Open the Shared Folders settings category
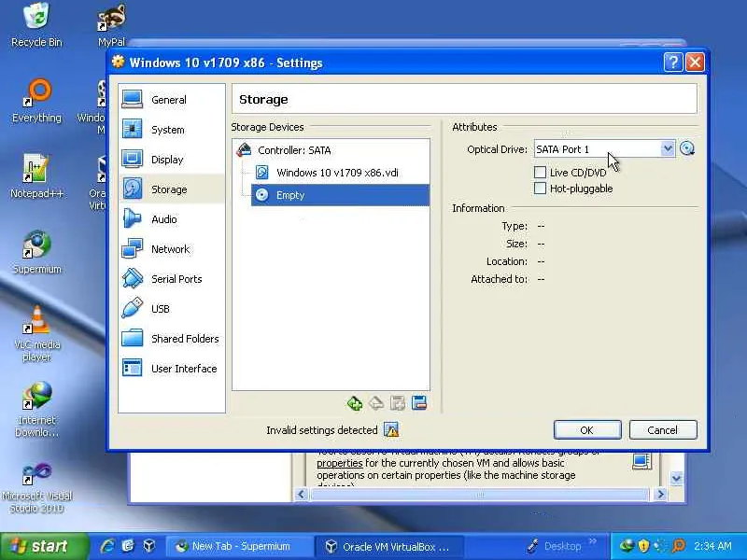Screen dimensions: 747x560 (172, 339)
